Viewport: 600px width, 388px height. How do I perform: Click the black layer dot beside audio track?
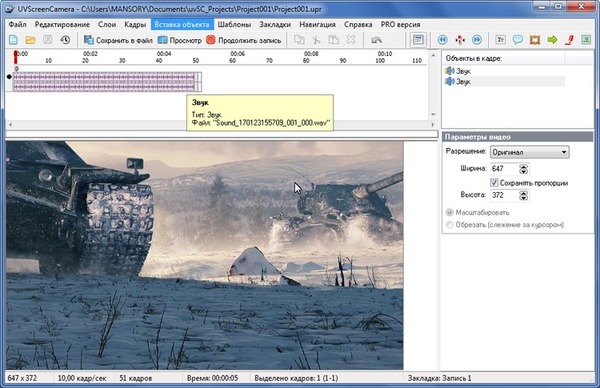click(9, 77)
